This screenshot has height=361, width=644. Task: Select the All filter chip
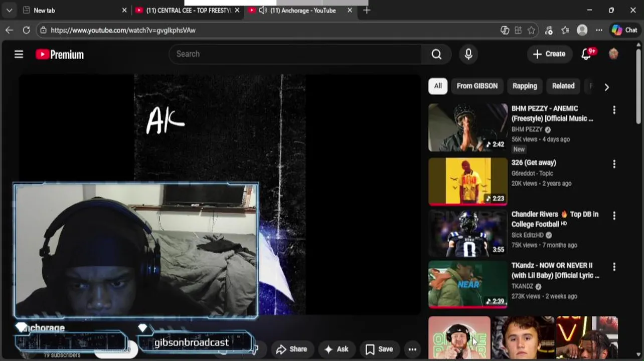click(438, 86)
